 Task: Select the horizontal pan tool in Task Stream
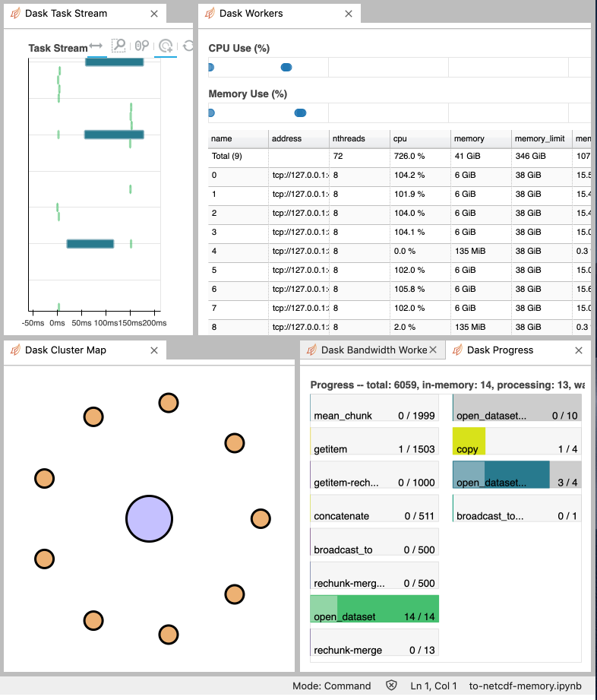click(x=96, y=46)
